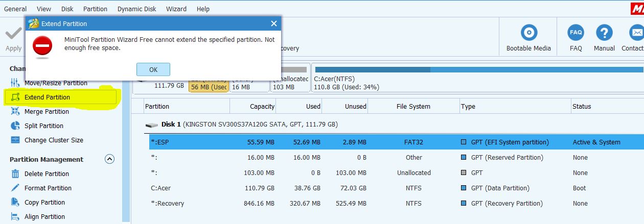644x224 pixels.
Task: Click the red error icon in dialog
Action: (x=42, y=46)
